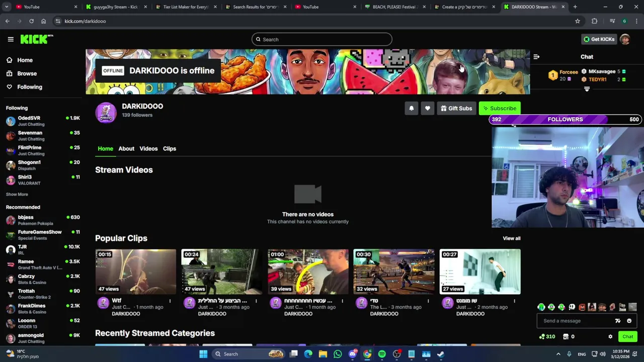Expand Show more followed channels
Viewport: 644px width, 362px height.
tap(17, 195)
